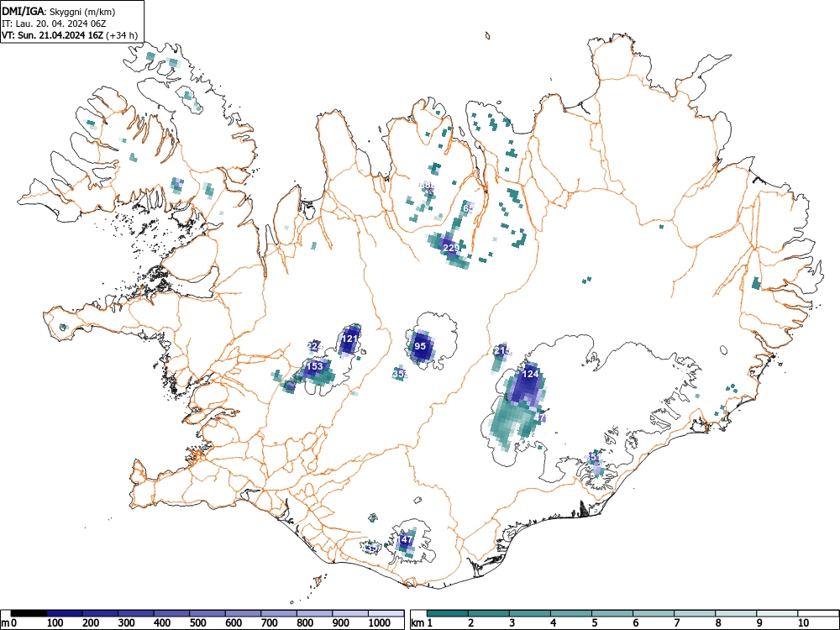This screenshot has height=630, width=840.
Task: Click the visibility value label 124
Action: tap(530, 374)
